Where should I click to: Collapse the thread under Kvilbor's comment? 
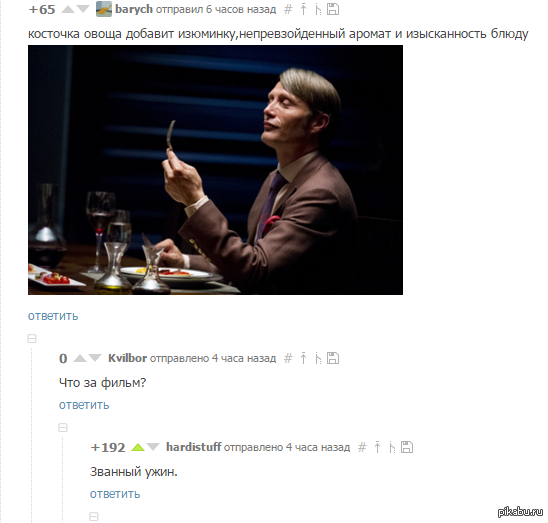pyautogui.click(x=63, y=428)
